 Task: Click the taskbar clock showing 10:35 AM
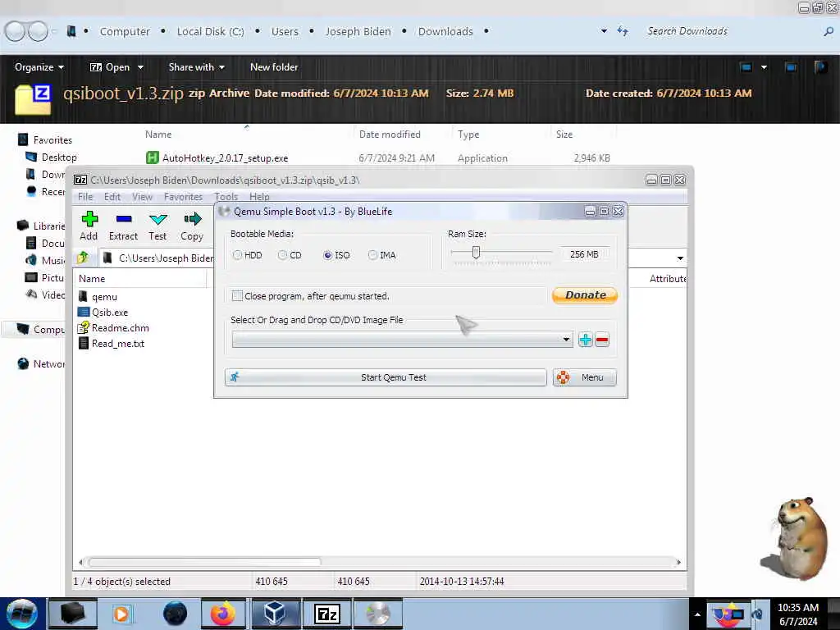click(797, 614)
